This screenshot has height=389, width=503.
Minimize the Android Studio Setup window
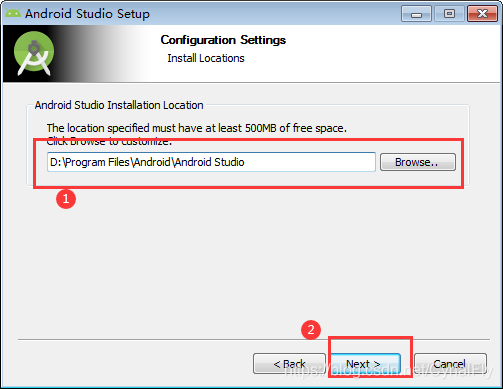[x=416, y=14]
